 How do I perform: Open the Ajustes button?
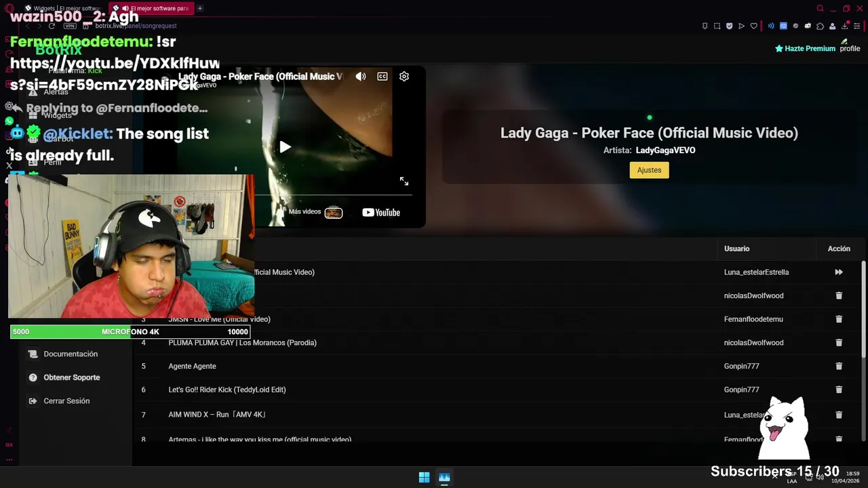649,170
